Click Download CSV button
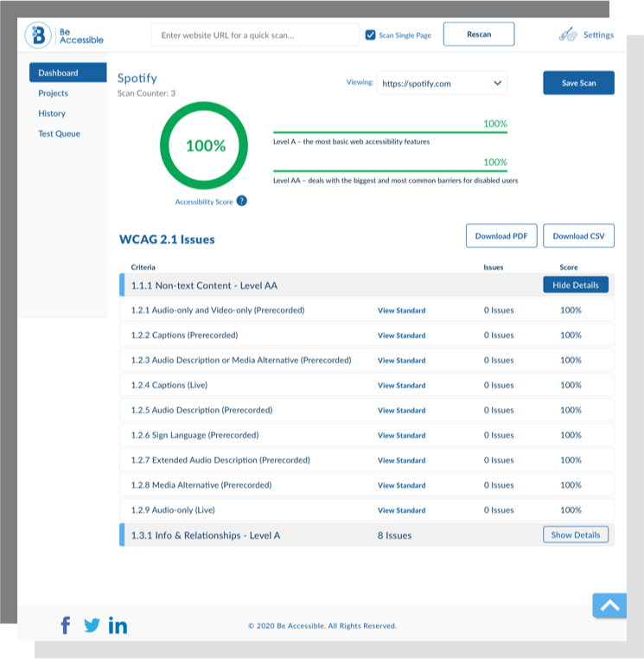The width and height of the screenshot is (644, 659). click(579, 236)
